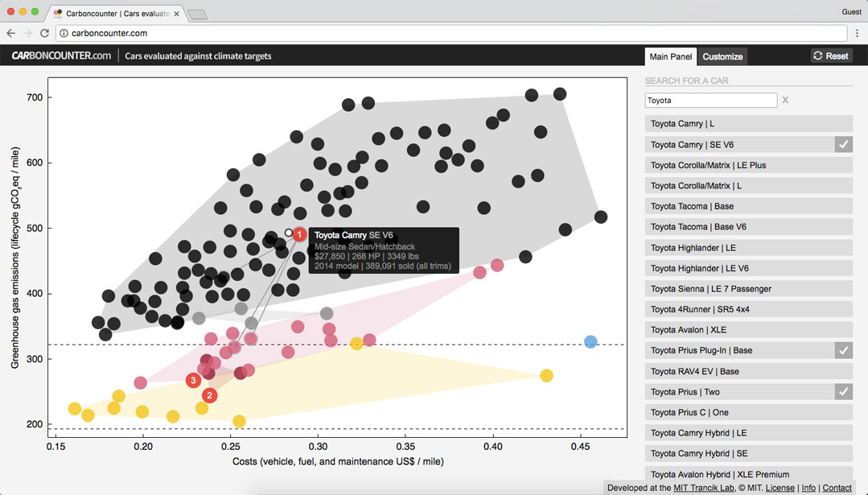Click the Carboncounter tab favicon
This screenshot has height=495, width=868.
pos(58,14)
